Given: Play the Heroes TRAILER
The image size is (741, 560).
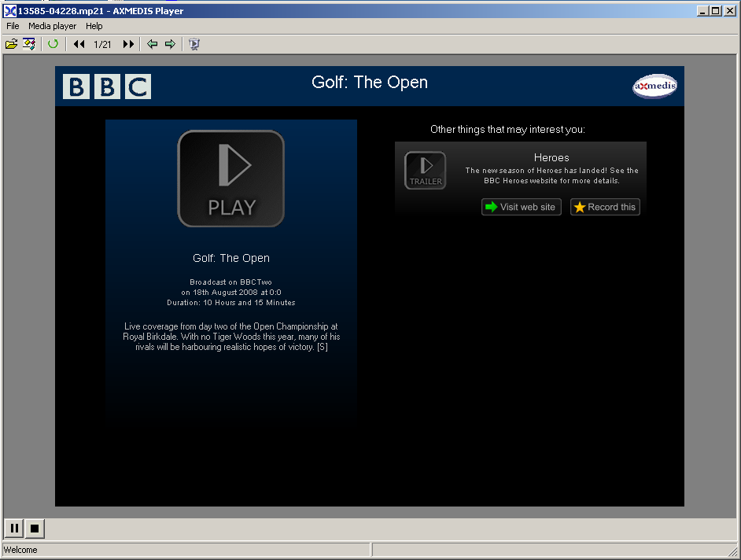Looking at the screenshot, I should tap(426, 170).
